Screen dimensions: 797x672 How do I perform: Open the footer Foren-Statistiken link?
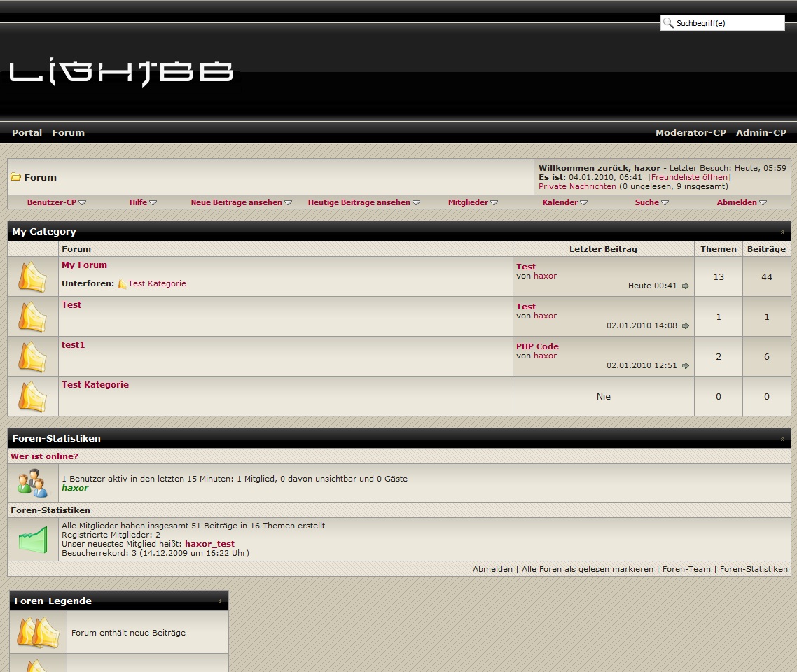pyautogui.click(x=754, y=569)
